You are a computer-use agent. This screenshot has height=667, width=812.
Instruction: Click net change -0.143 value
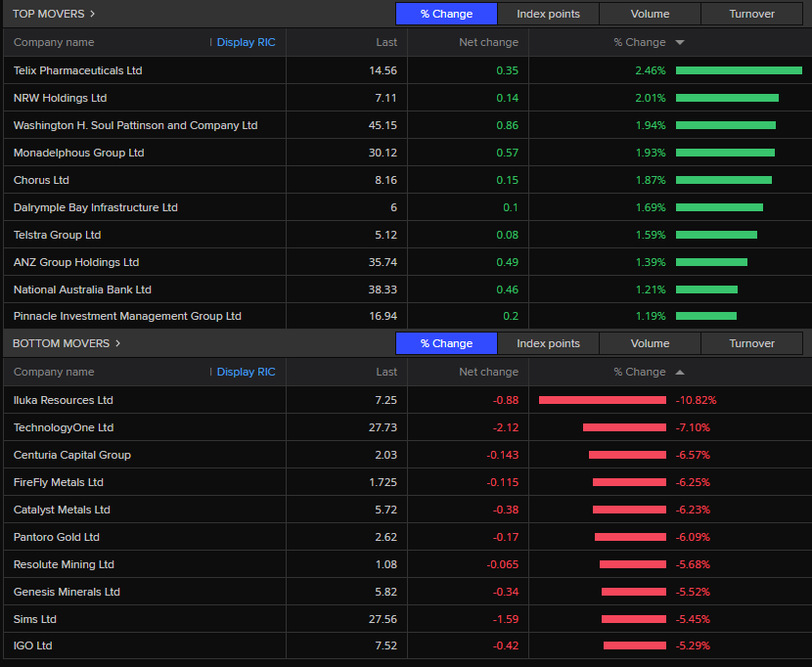pos(502,455)
